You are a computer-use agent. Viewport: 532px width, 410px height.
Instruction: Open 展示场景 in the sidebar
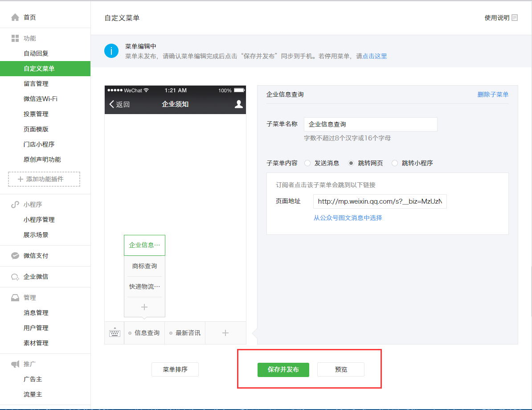[36, 235]
